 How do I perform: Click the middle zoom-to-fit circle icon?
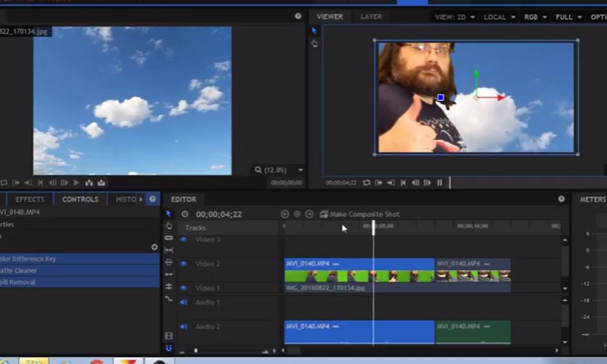[x=297, y=214]
